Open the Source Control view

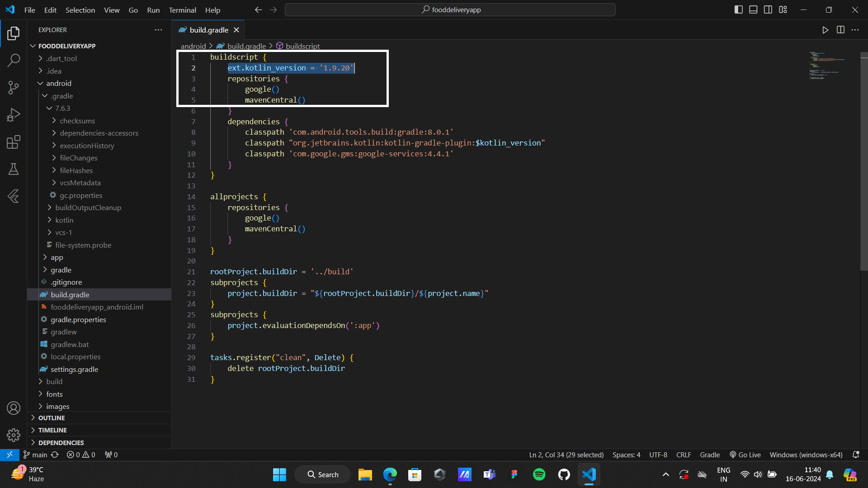click(14, 87)
